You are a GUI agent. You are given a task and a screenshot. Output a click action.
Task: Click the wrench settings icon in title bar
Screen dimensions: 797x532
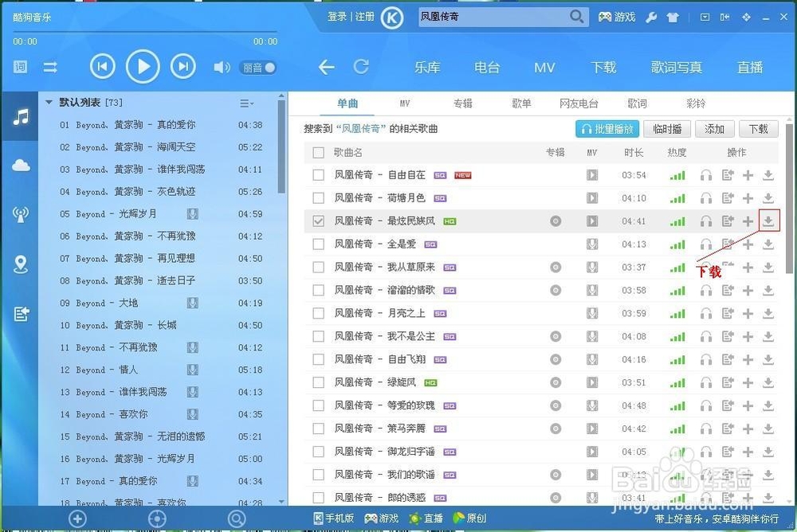coord(652,16)
